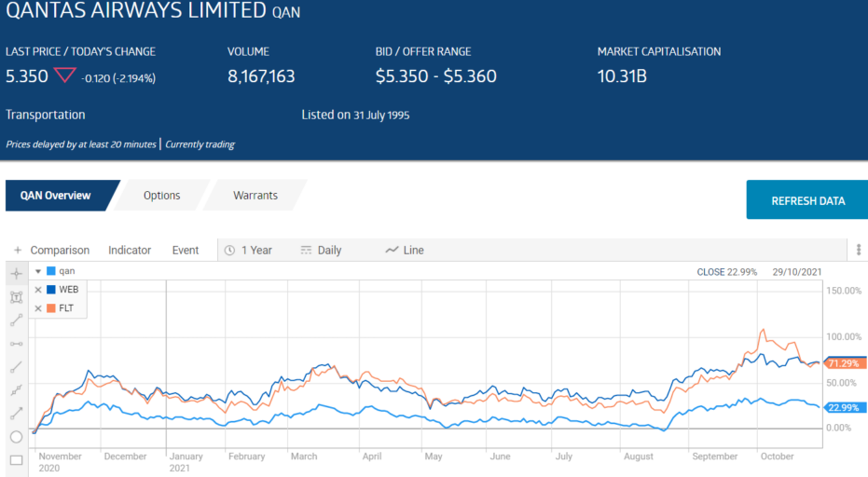Click the bid/offer range $5.350 - $5.360
Screen dimensions: 868x477
pos(436,75)
